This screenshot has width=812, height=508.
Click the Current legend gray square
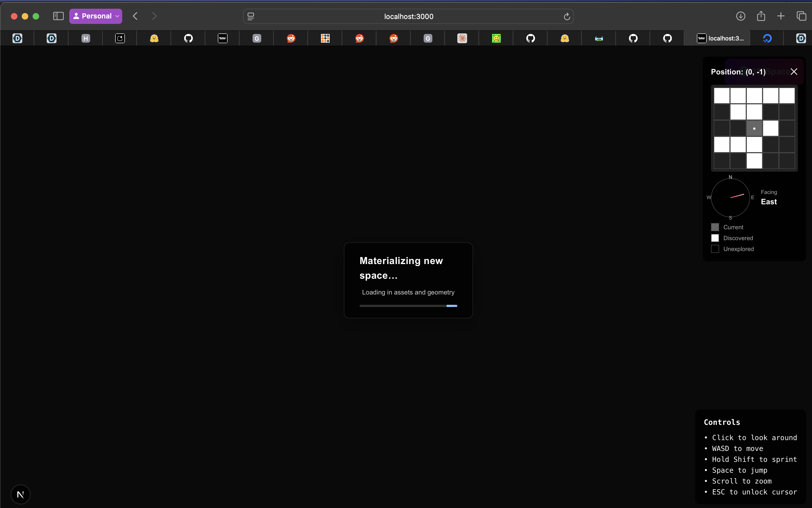(715, 227)
